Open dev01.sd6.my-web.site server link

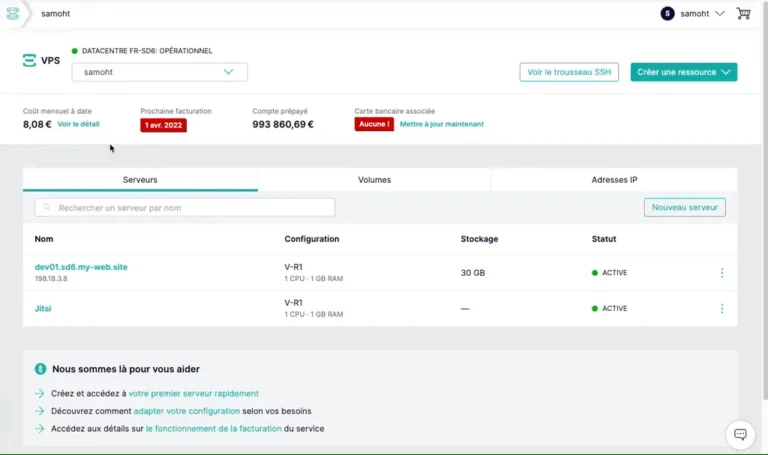pyautogui.click(x=81, y=267)
